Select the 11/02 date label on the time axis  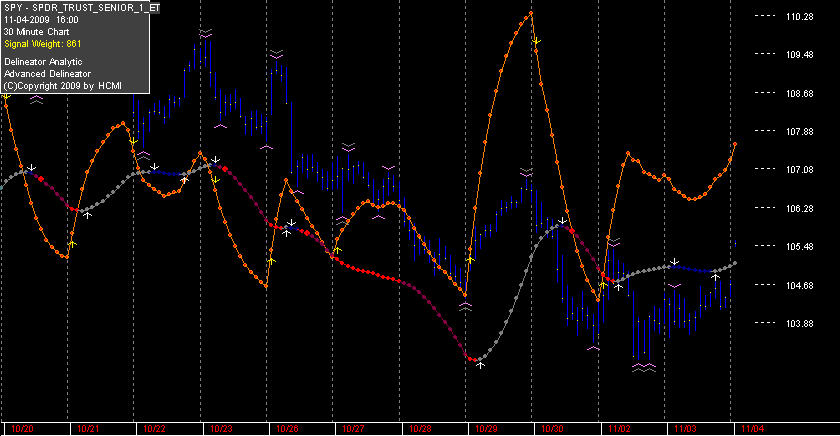pyautogui.click(x=619, y=429)
